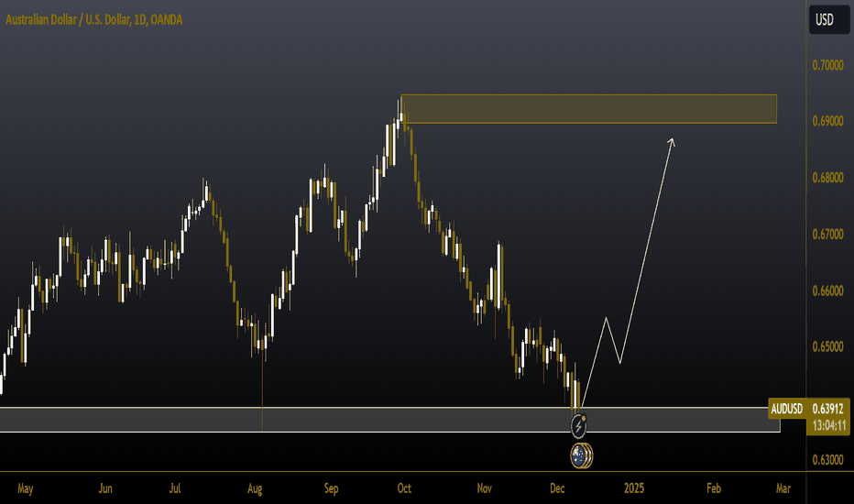
Task: Click the 0.67000 price axis label
Action: [x=827, y=235]
